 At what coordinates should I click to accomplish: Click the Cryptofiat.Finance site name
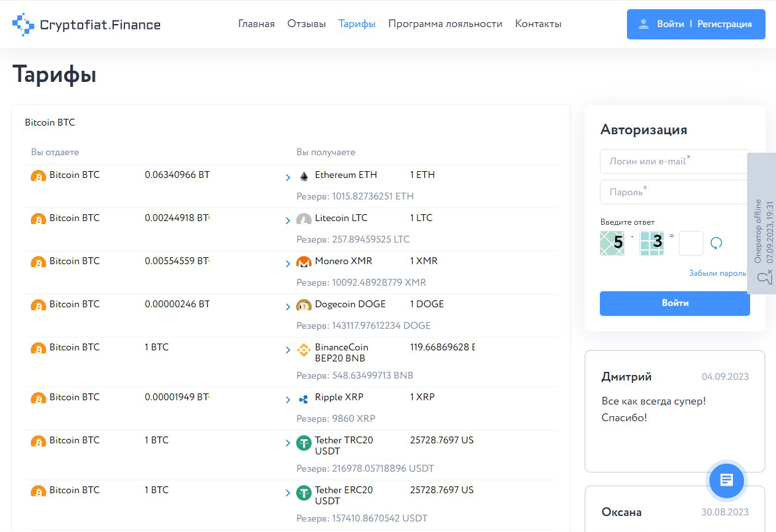(100, 25)
